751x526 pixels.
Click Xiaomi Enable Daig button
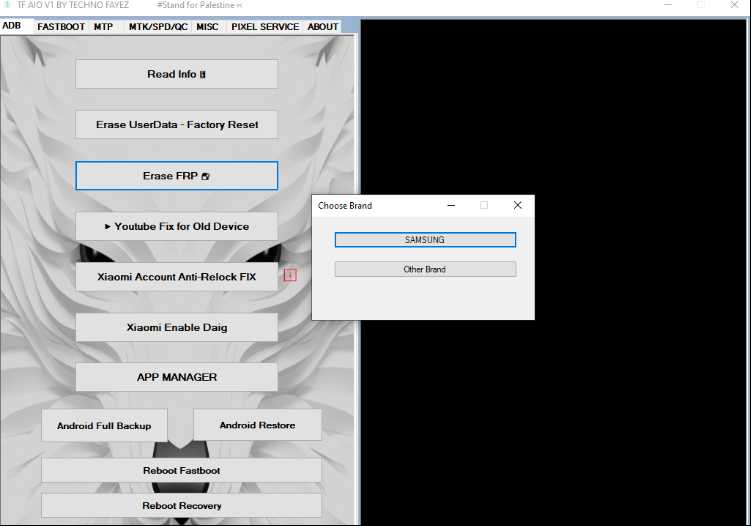pos(176,328)
